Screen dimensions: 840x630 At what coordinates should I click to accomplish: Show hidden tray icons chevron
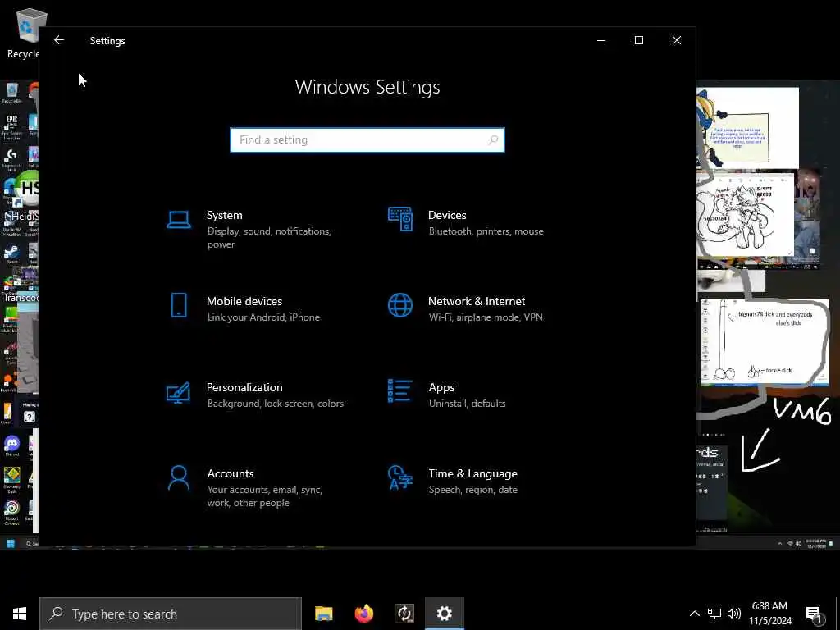(x=694, y=614)
